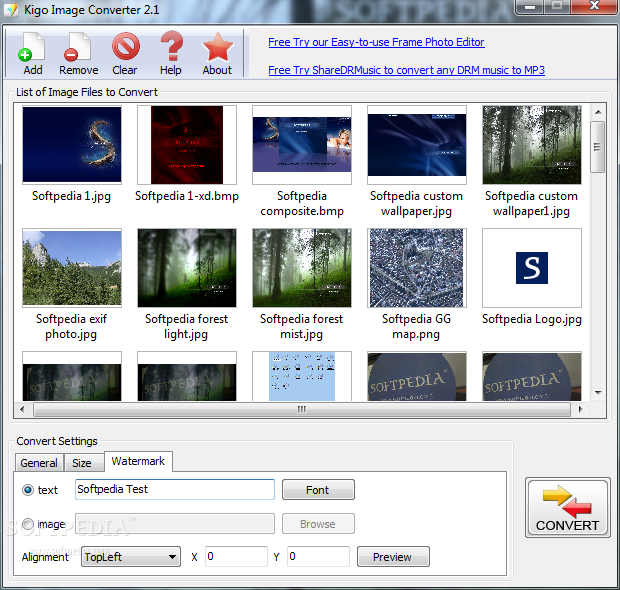
Task: Click the "Softpedia Logo.jpg" file name
Action: (x=532, y=319)
